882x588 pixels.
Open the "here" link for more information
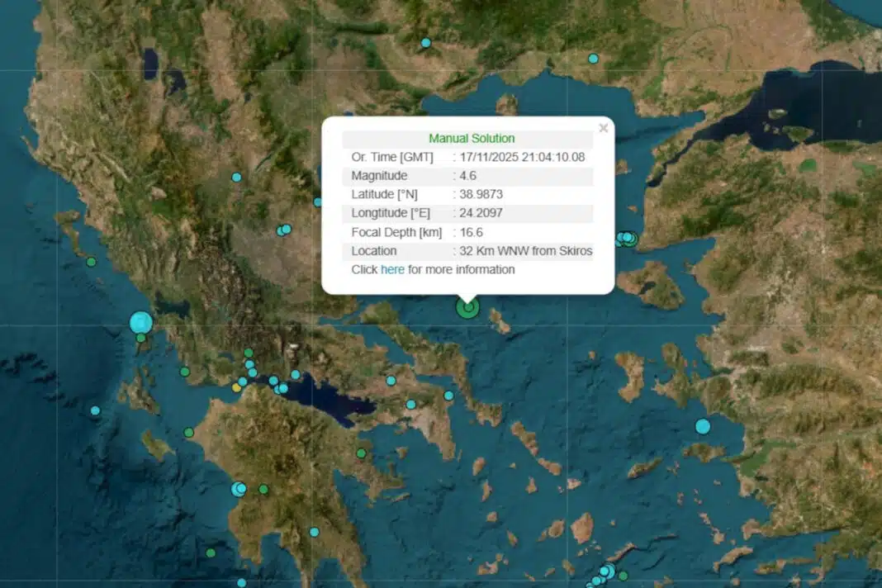point(392,270)
